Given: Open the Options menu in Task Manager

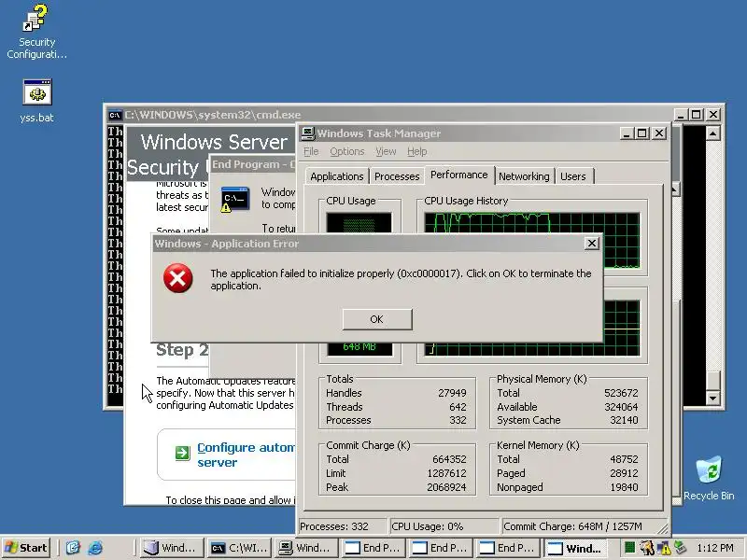Looking at the screenshot, I should (346, 151).
